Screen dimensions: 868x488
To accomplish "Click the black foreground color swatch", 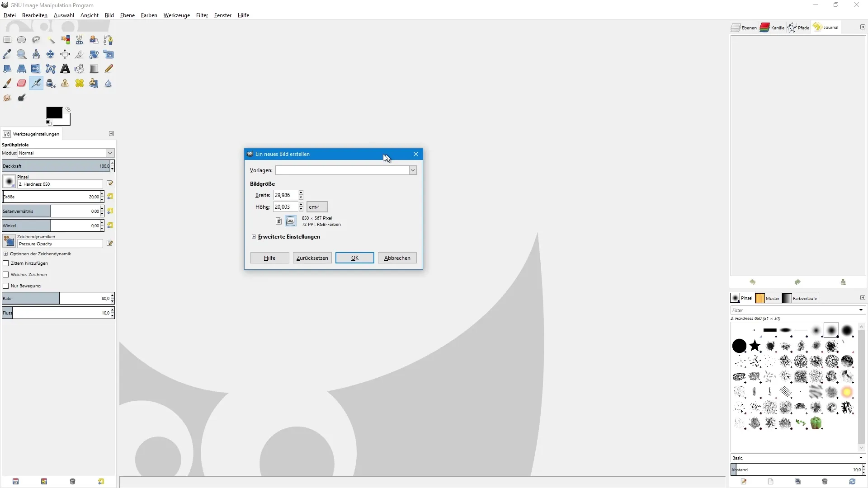I will pos(54,113).
